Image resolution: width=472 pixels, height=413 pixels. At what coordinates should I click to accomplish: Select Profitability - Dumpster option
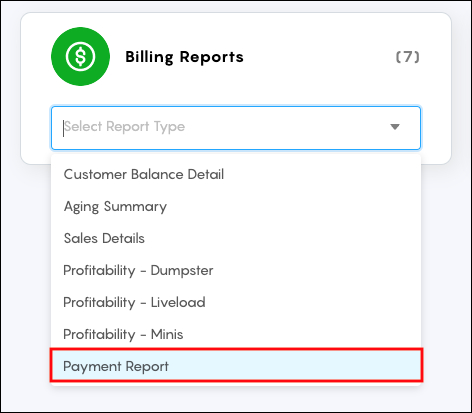(236, 270)
